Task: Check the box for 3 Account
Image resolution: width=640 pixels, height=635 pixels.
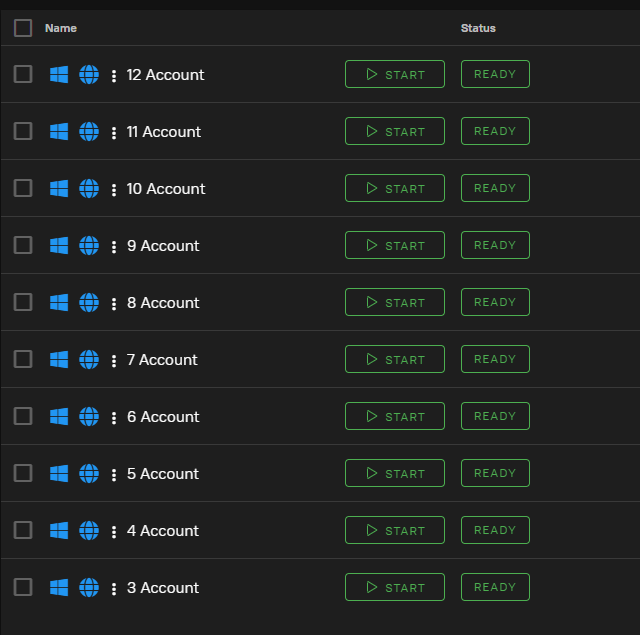Action: click(23, 587)
